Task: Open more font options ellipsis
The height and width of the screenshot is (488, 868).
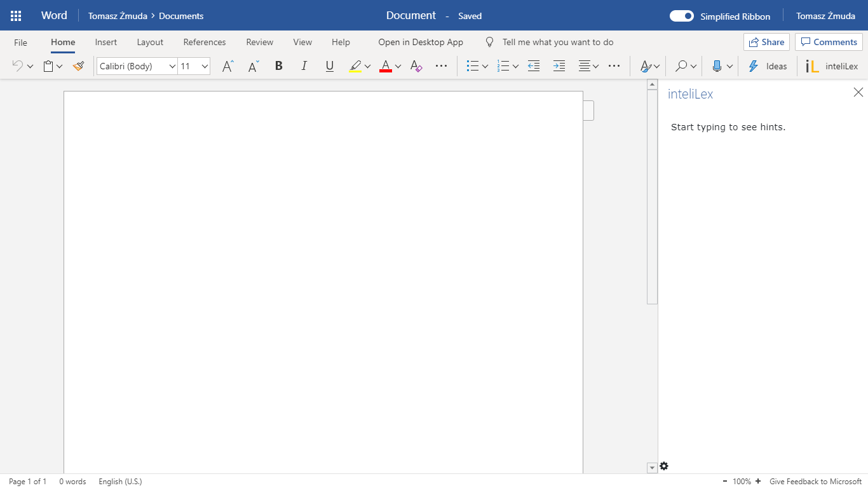Action: [442, 66]
